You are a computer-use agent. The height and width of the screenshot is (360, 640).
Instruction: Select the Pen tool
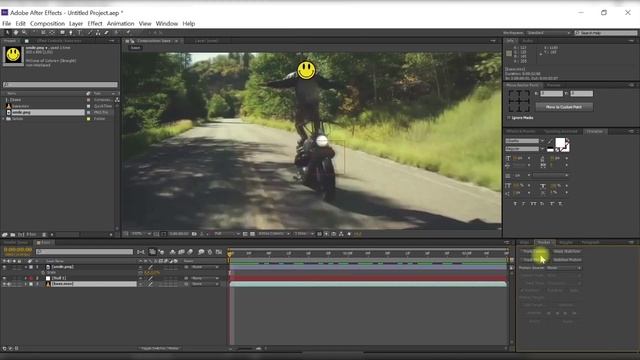[71, 33]
